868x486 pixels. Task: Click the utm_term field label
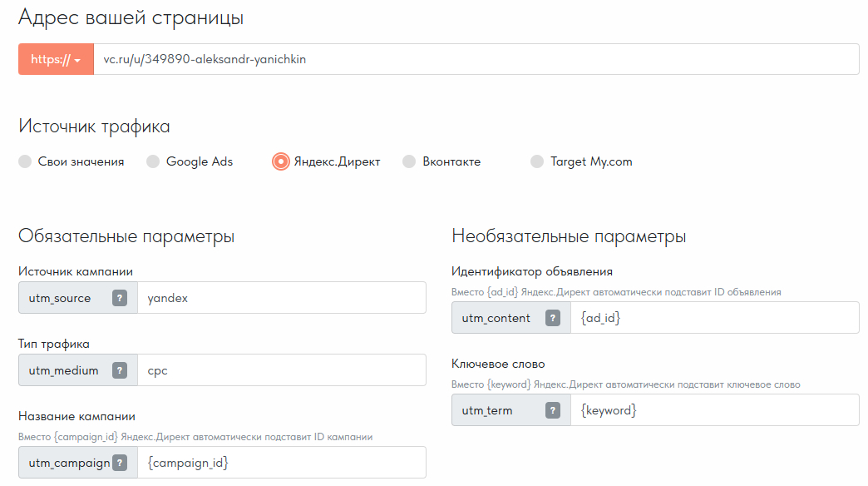click(487, 410)
